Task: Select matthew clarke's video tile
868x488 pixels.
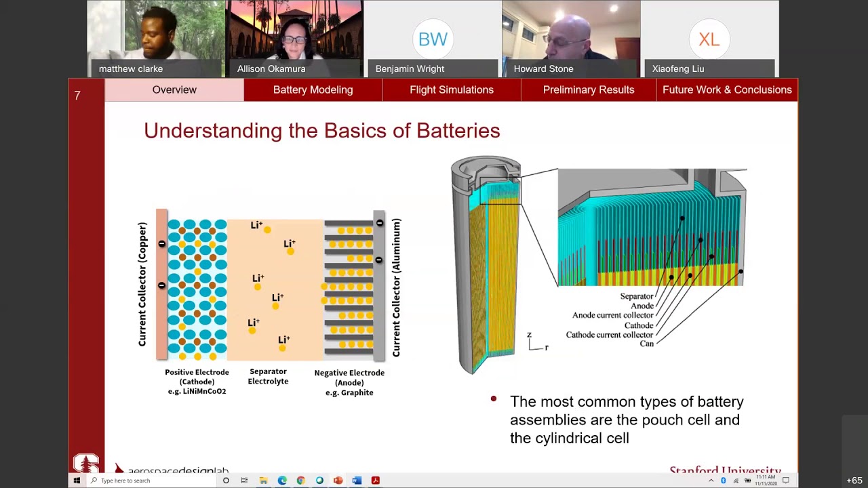Action: (x=156, y=39)
